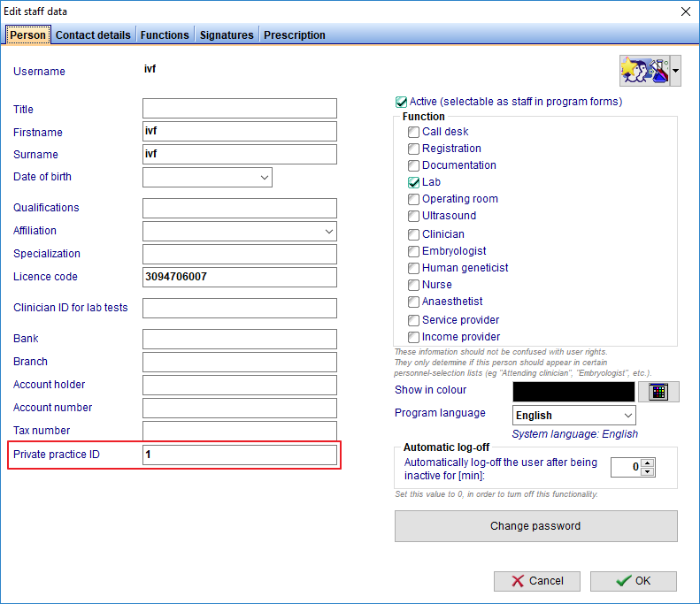Tick the Service provider checkbox
Screen dimensions: 700x604
[413, 320]
